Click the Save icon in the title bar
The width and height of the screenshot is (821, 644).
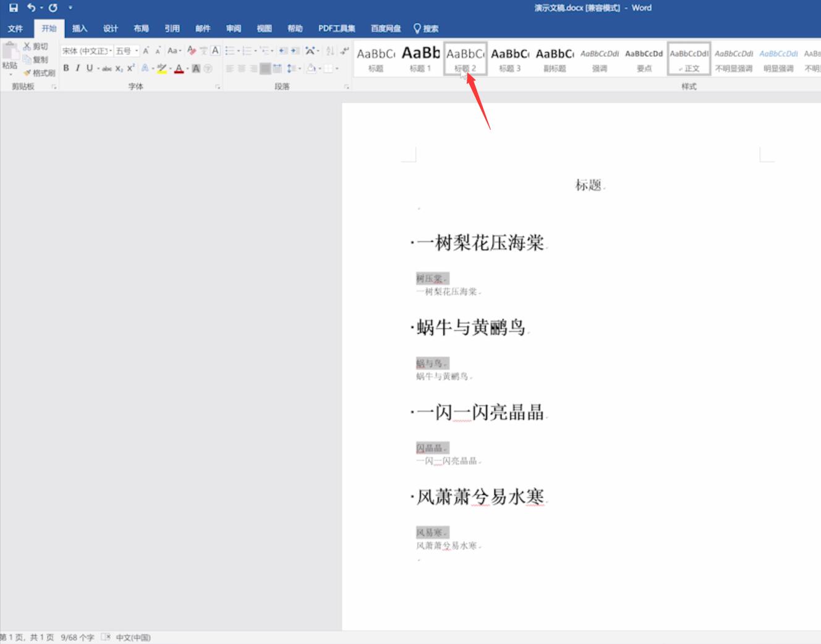pos(14,8)
